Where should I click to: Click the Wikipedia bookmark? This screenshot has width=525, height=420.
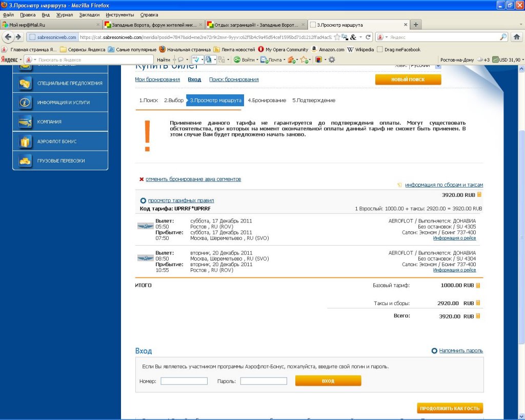point(360,50)
